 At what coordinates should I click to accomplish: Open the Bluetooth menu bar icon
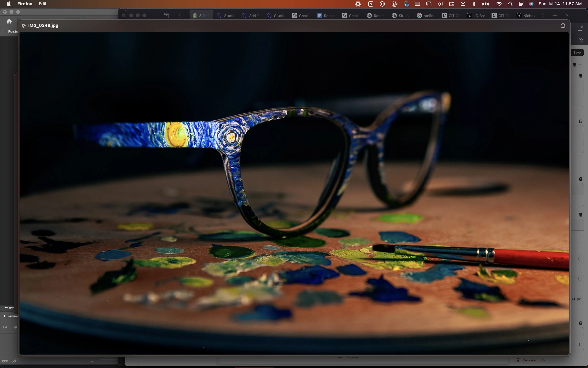pyautogui.click(x=473, y=4)
